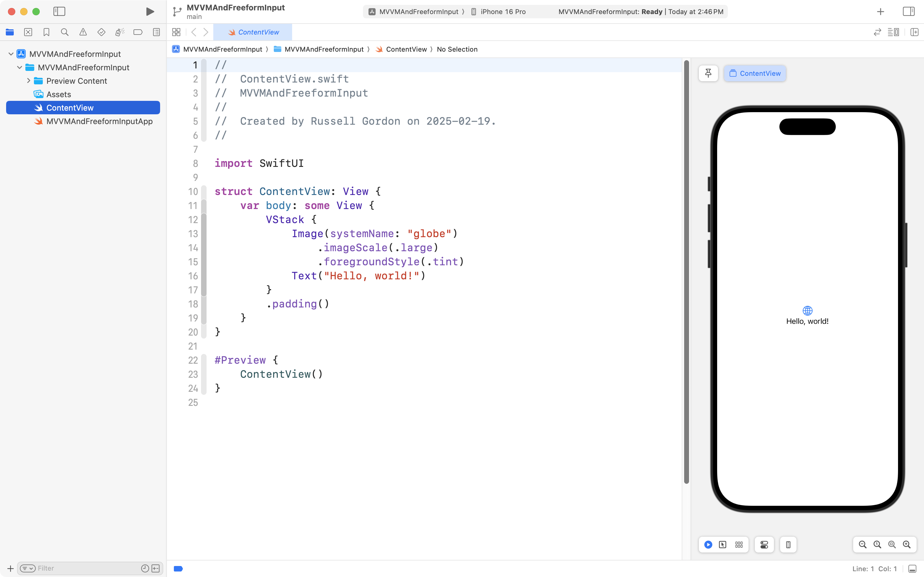Screen dimensions: 924x577
Task: Expand the Preview Content folder
Action: click(29, 81)
